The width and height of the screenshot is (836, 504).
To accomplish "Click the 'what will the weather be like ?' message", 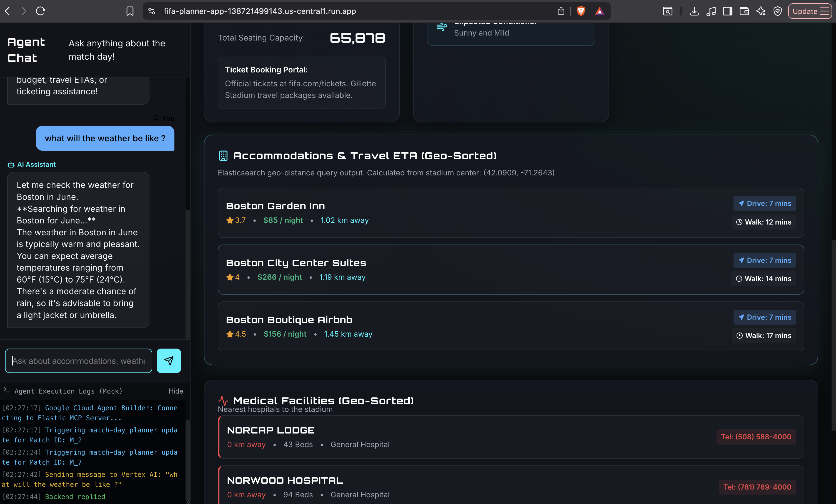I will pos(105,138).
